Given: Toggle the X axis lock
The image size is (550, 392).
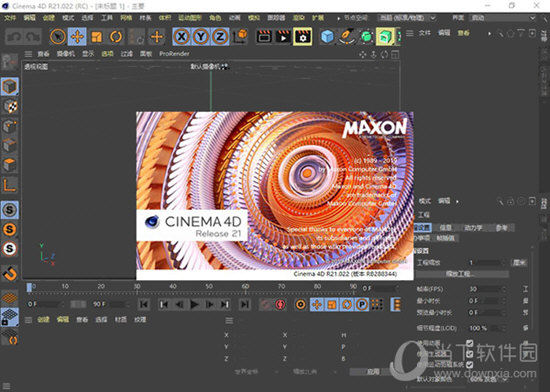Looking at the screenshot, I should click(181, 36).
